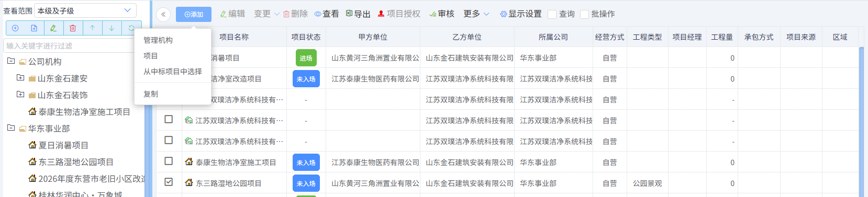This screenshot has height=197, width=868.
Task: Click the house icon beside 东三路湿地公园项目 in tree
Action: coord(32,161)
